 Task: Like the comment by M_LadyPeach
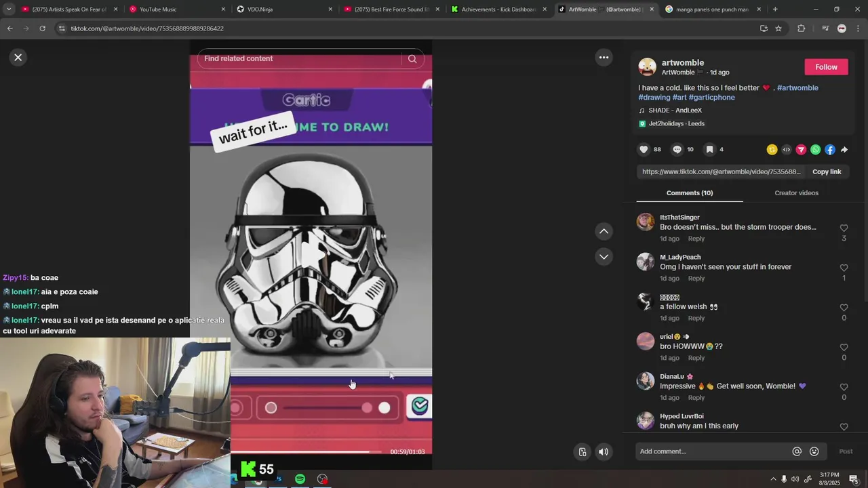844,268
